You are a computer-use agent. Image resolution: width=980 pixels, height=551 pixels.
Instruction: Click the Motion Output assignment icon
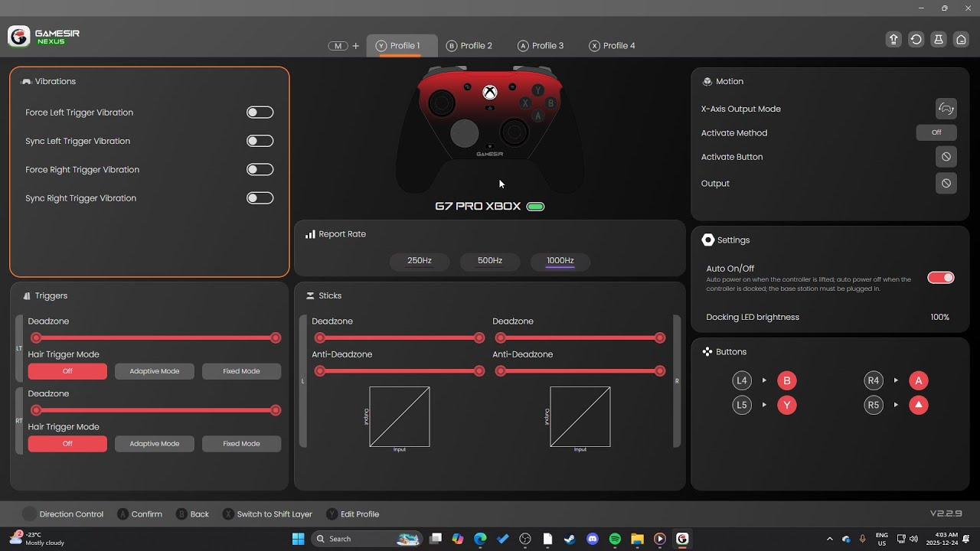[946, 183]
